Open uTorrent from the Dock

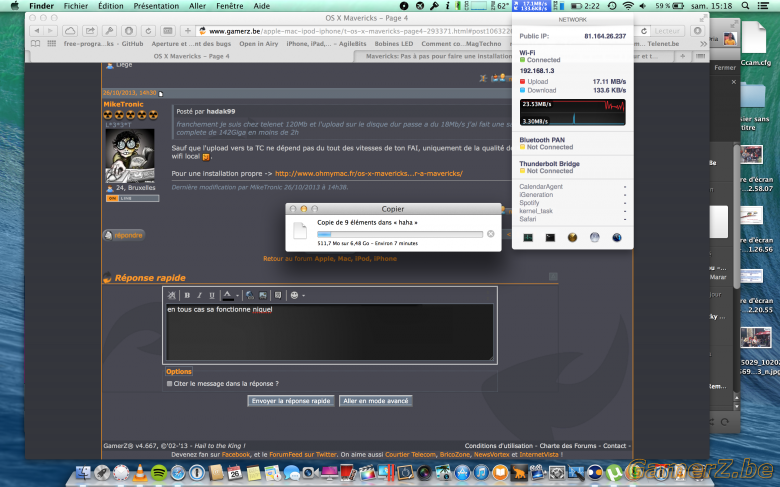point(615,473)
